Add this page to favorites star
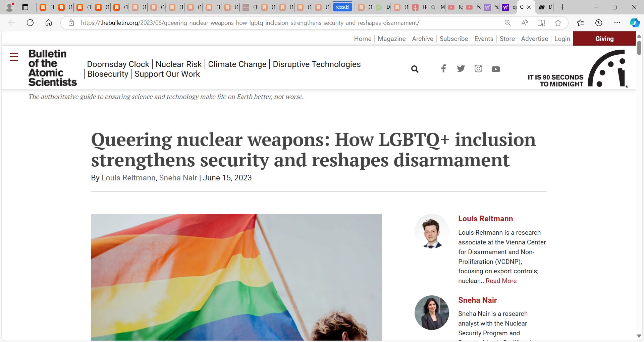 click(x=558, y=23)
